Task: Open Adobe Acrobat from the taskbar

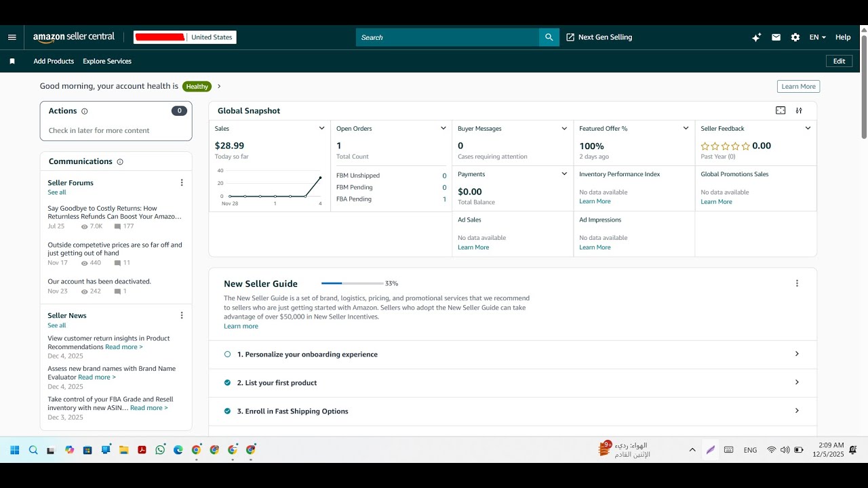Action: pos(142,449)
